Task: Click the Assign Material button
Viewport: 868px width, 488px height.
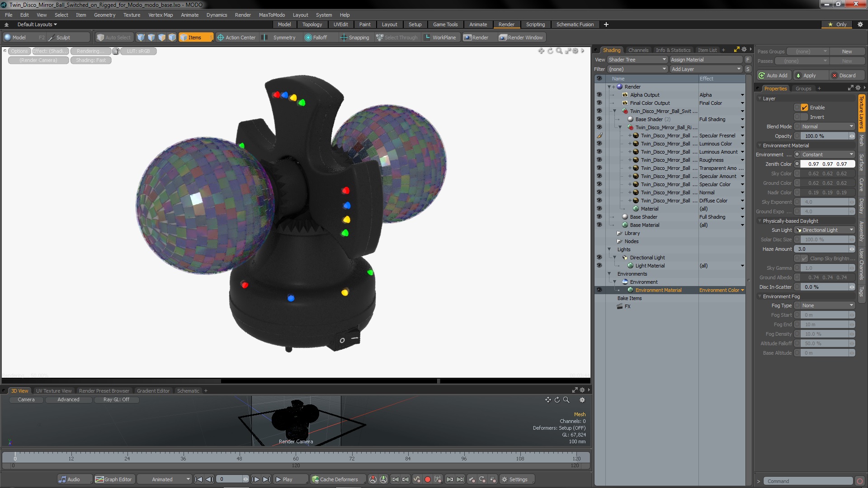Action: (x=706, y=60)
